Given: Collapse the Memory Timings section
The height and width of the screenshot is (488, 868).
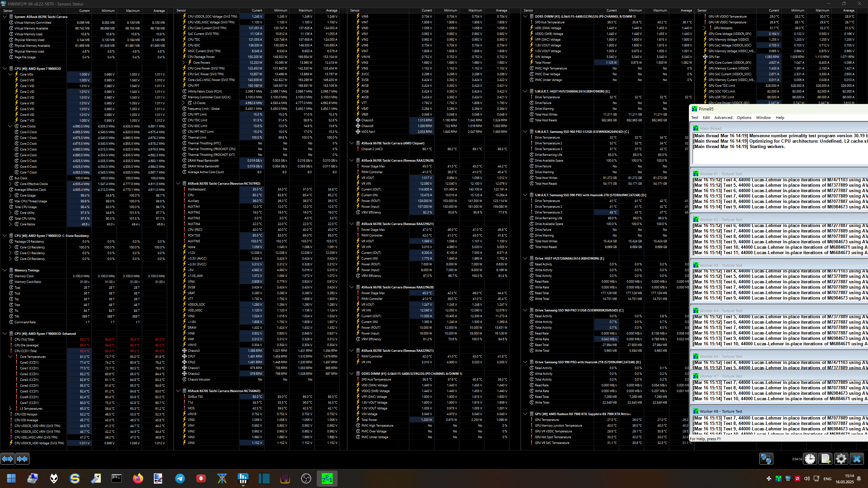Looking at the screenshot, I should [x=5, y=270].
